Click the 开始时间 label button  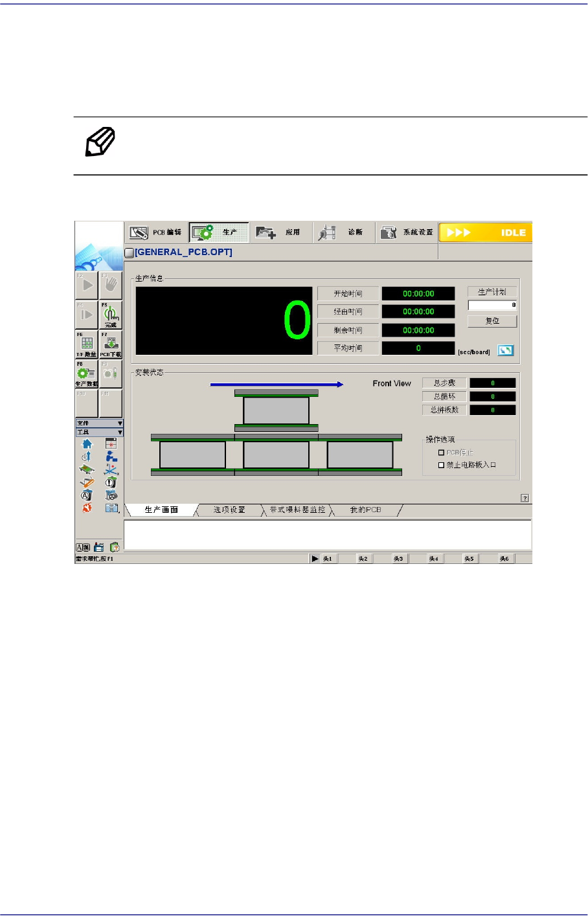348,294
